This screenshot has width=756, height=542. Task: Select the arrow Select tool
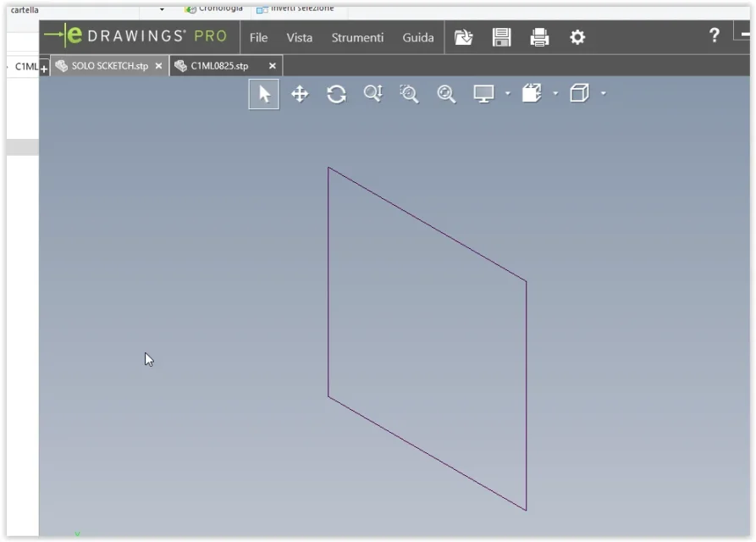pos(264,94)
